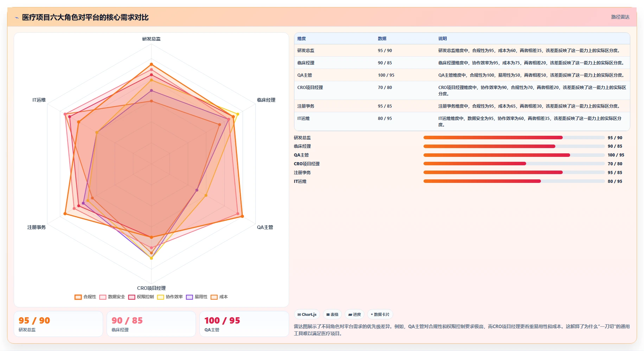Click the 80 / 95 table value
Viewport: 644px width, 351px height.
coord(385,119)
